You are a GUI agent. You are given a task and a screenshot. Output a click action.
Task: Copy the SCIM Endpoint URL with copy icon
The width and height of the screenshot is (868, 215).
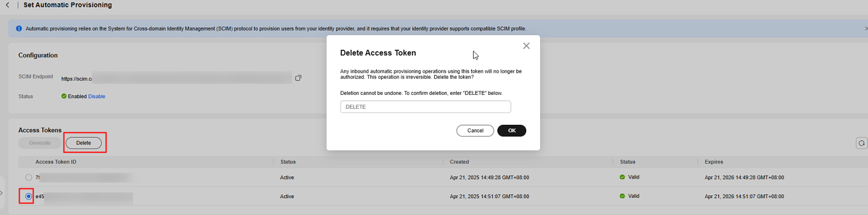point(298,78)
